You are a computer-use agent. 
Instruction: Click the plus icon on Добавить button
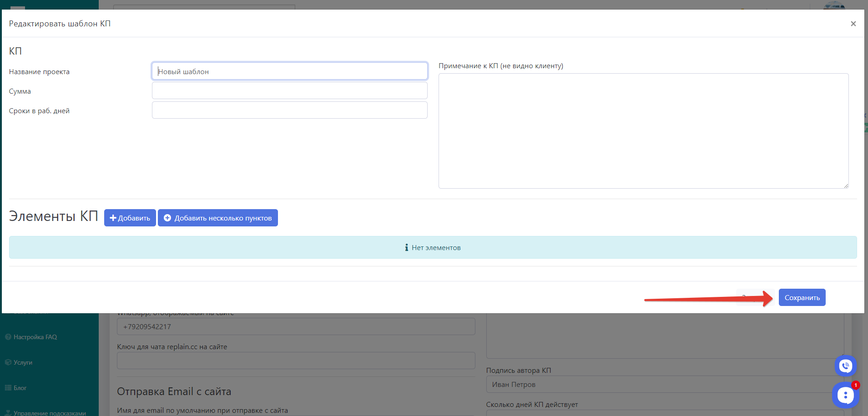tap(113, 218)
